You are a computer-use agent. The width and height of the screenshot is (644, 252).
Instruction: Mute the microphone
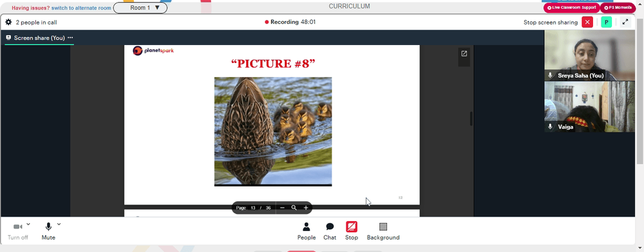(48, 231)
